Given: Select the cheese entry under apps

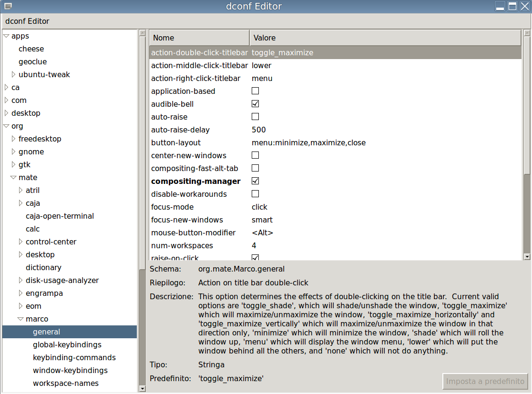Looking at the screenshot, I should 31,49.
